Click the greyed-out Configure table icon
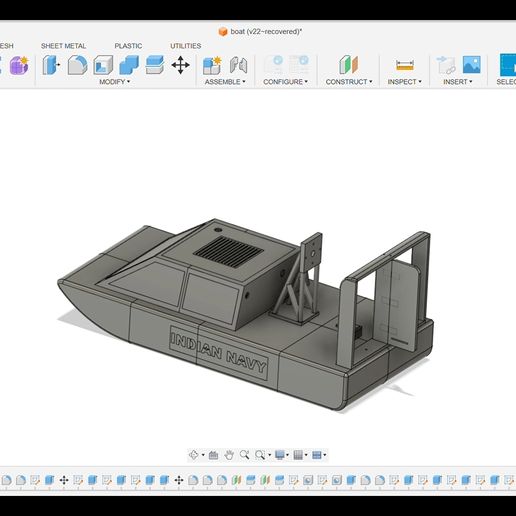Image resolution: width=516 pixels, height=516 pixels. pyautogui.click(x=299, y=65)
